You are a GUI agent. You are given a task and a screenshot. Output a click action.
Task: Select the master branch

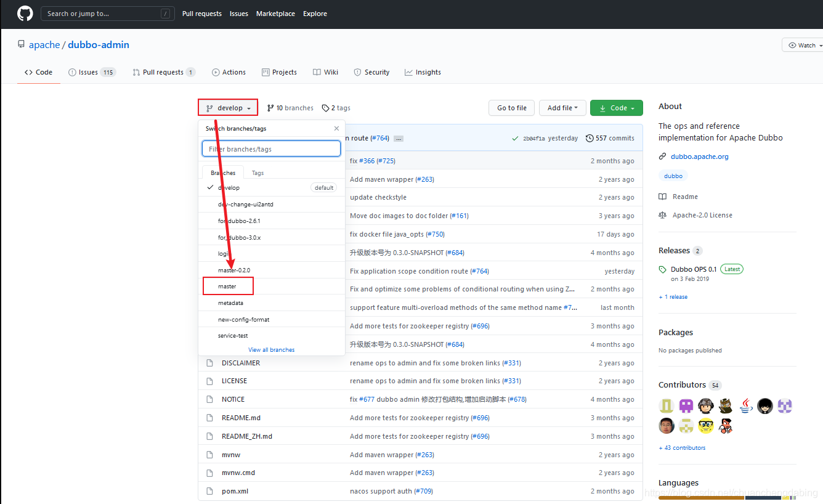tap(272, 287)
